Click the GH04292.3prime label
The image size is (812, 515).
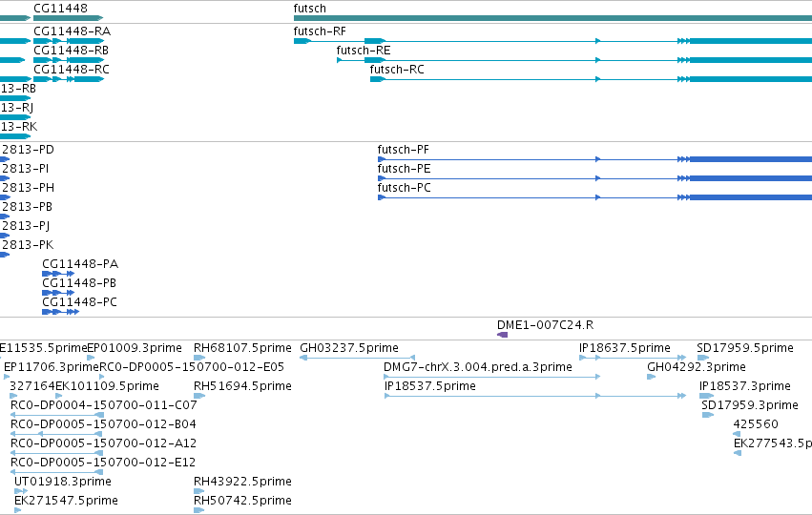(x=697, y=367)
